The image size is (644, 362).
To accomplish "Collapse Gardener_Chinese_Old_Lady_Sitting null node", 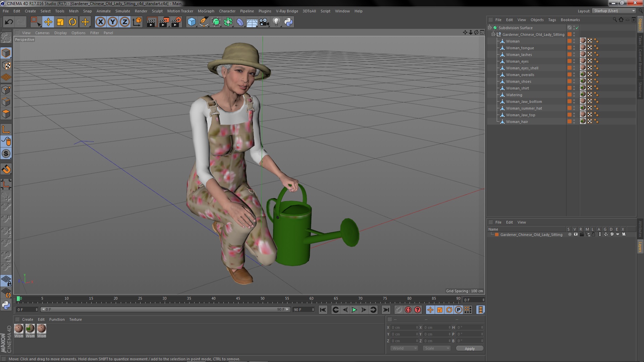I will click(x=493, y=35).
